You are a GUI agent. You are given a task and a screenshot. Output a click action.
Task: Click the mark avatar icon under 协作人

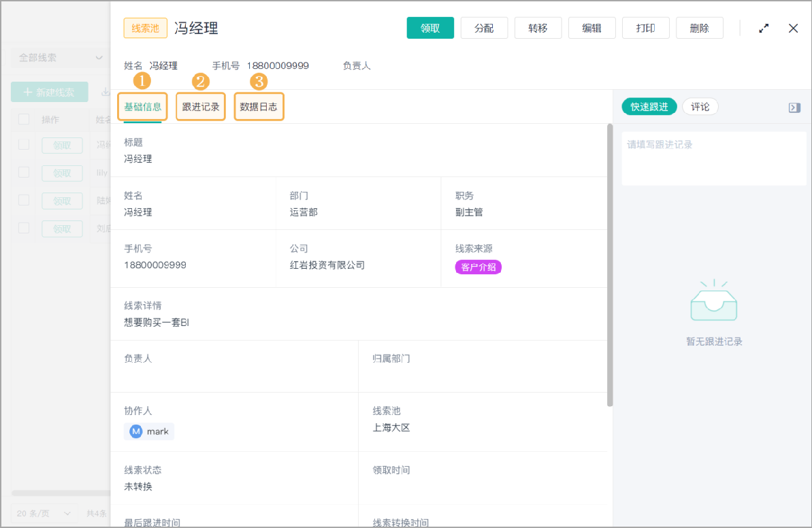coord(136,431)
